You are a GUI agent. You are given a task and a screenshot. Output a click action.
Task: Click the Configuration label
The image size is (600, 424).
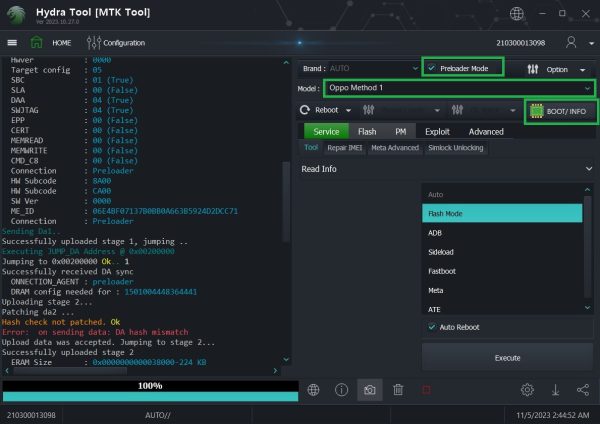(x=124, y=43)
